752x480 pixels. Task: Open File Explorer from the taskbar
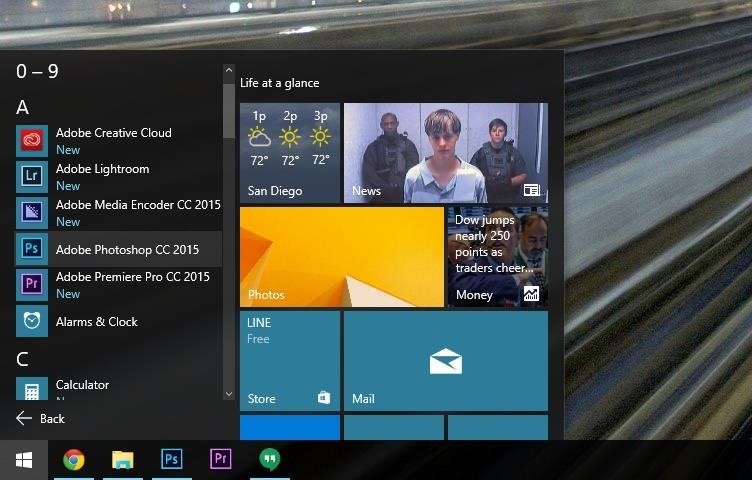click(123, 459)
